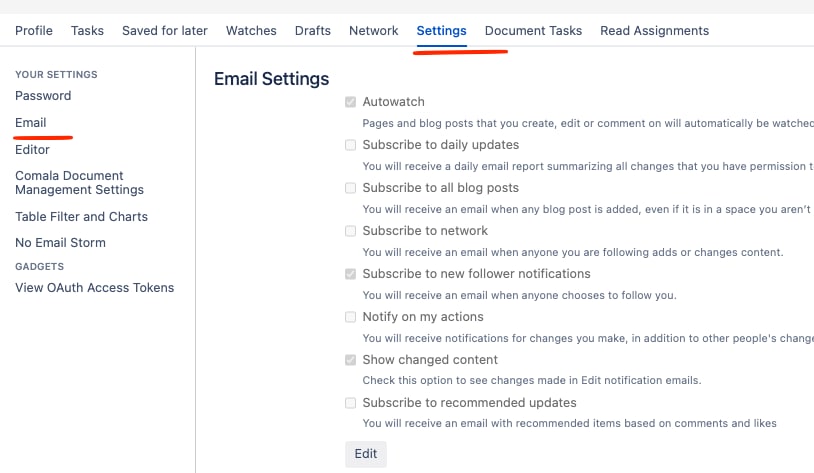Open the Saved for later tab
The image size is (814, 473).
(165, 31)
